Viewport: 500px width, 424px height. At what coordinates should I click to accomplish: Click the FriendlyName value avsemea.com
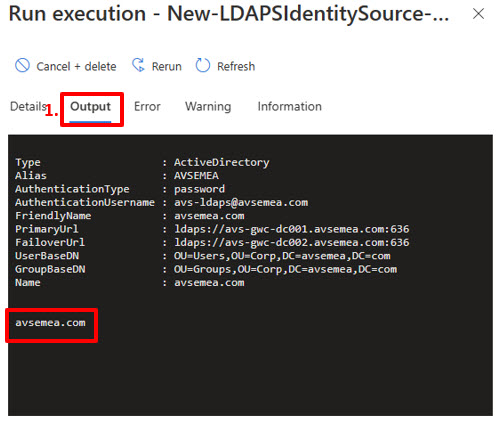click(x=209, y=216)
